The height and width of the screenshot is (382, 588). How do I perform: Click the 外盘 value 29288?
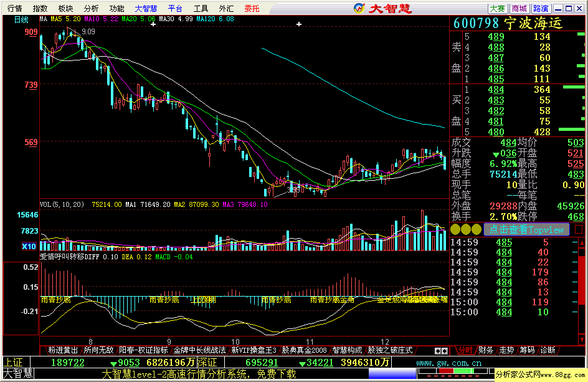click(503, 206)
